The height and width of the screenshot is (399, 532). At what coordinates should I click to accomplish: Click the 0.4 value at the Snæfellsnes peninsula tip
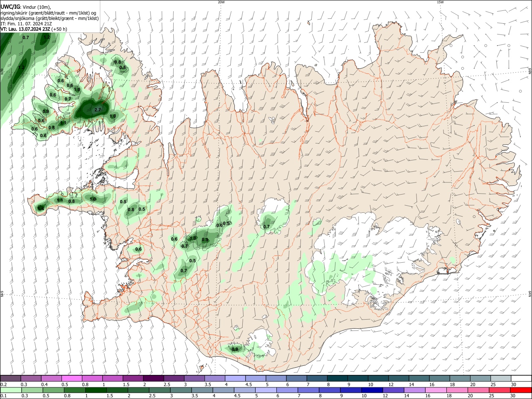(41, 208)
